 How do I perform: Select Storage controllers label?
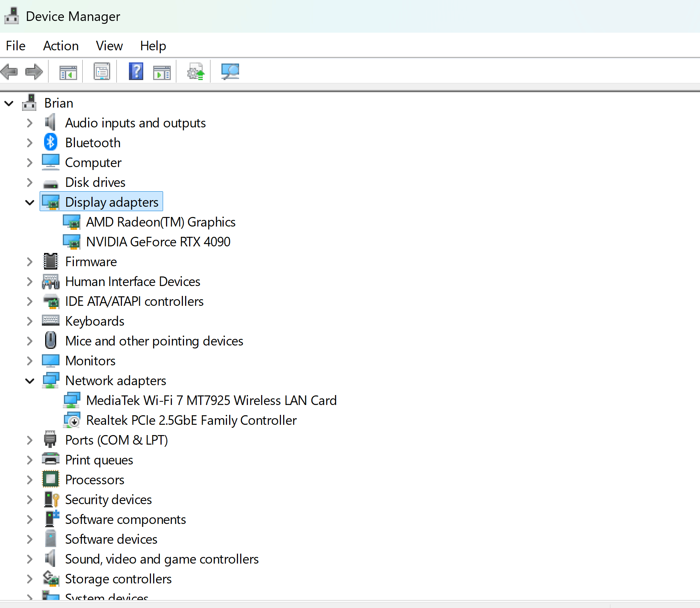pyautogui.click(x=118, y=579)
